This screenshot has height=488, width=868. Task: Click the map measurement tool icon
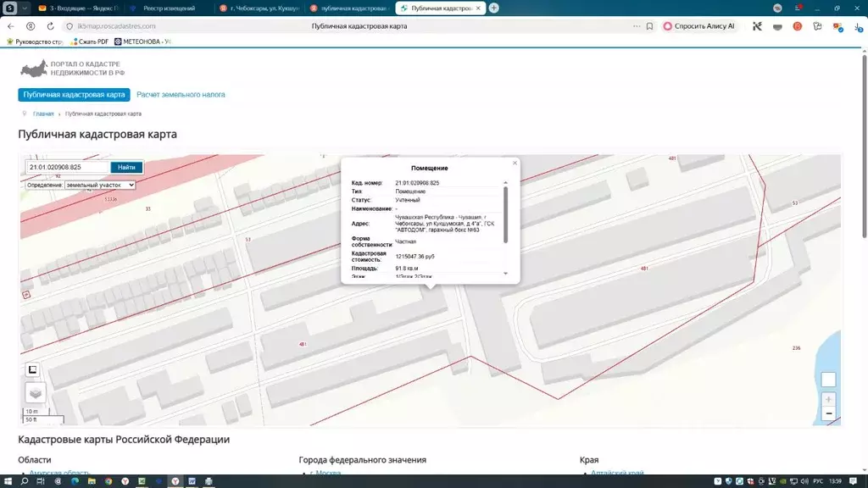(x=33, y=369)
